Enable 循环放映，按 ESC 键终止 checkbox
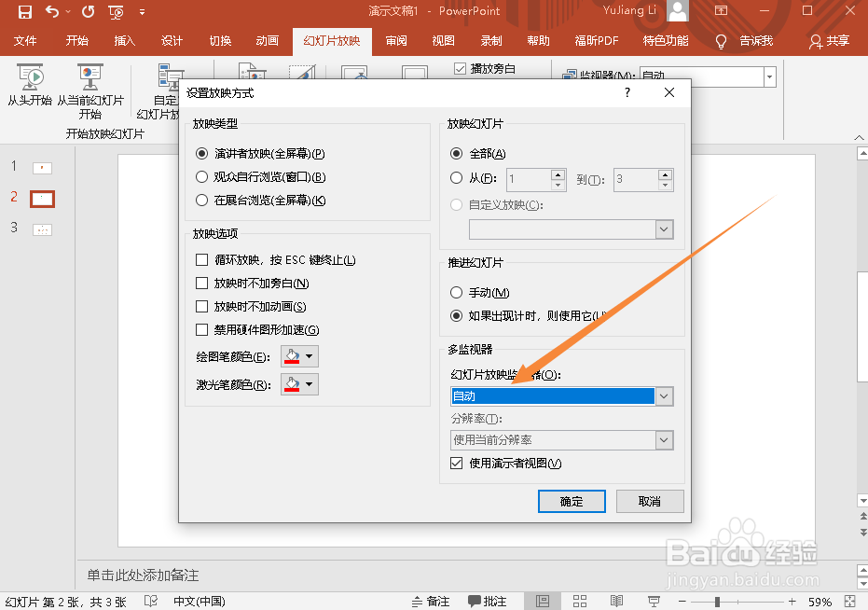This screenshot has width=868, height=610. coord(202,260)
